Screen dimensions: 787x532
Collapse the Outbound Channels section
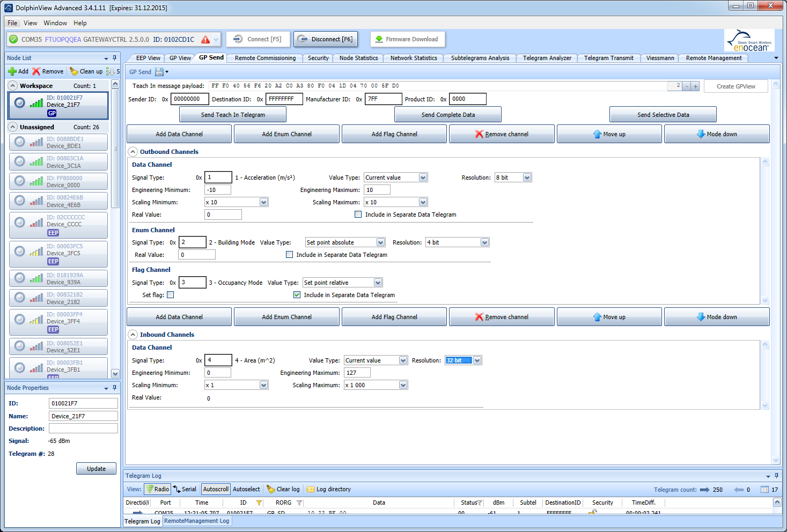(x=133, y=152)
